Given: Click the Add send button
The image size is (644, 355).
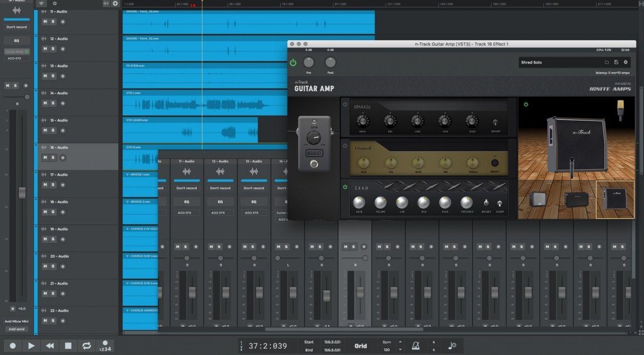Looking at the screenshot, I should (x=17, y=329).
